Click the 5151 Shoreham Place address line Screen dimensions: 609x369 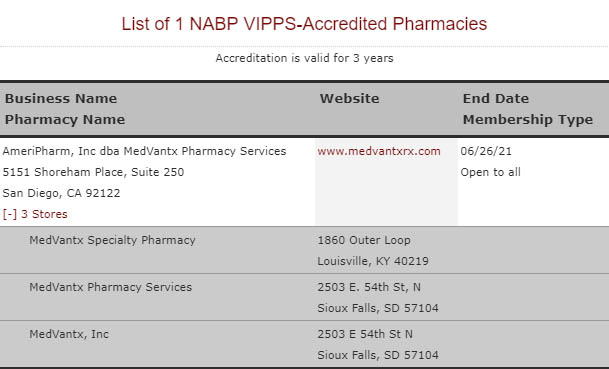[93, 172]
